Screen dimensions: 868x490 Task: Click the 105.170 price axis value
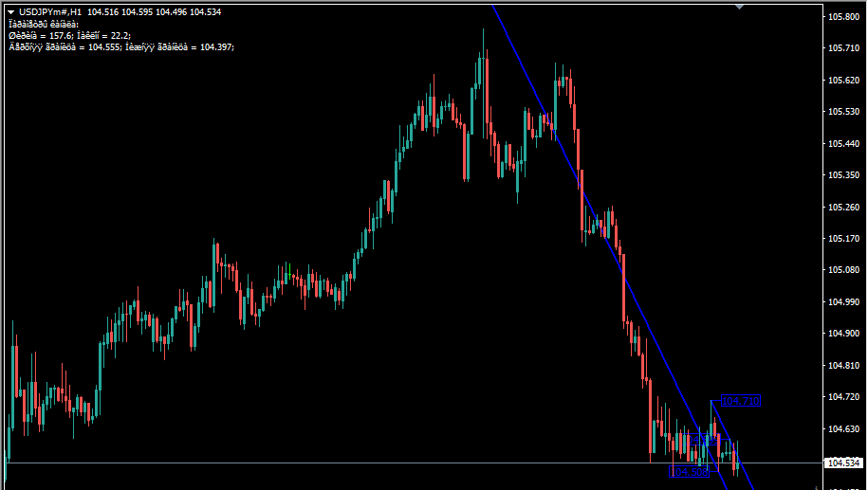pos(842,239)
